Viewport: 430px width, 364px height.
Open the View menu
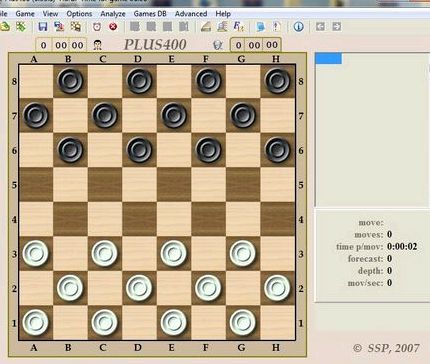[x=50, y=14]
